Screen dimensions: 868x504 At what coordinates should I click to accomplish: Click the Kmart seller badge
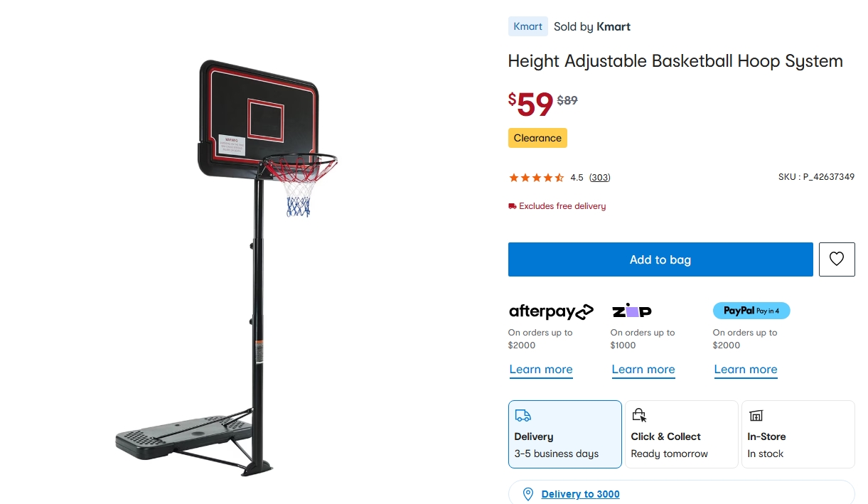pos(528,26)
